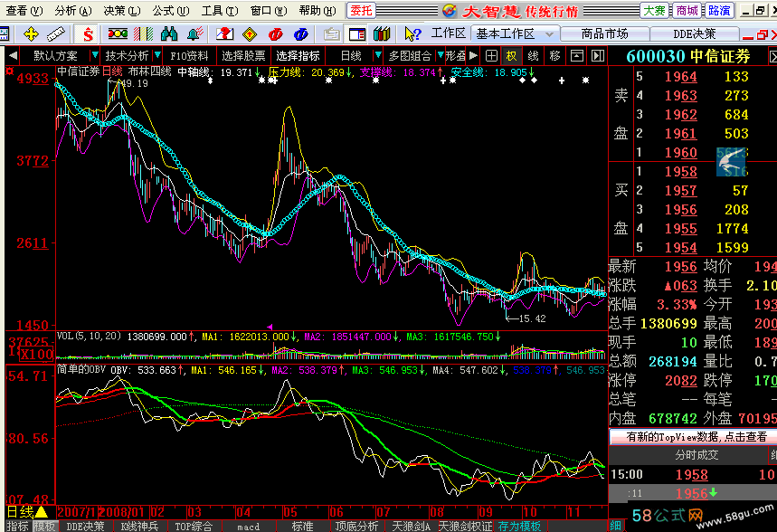Select the 天狼剑A template tab
This screenshot has height=532, width=777.
(x=411, y=526)
